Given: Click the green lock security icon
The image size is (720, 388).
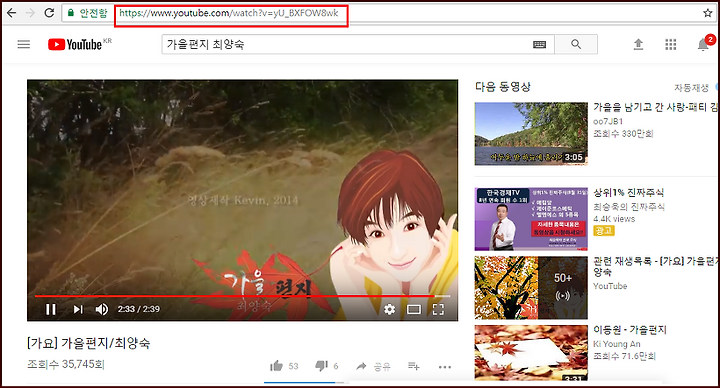Looking at the screenshot, I should coord(71,13).
